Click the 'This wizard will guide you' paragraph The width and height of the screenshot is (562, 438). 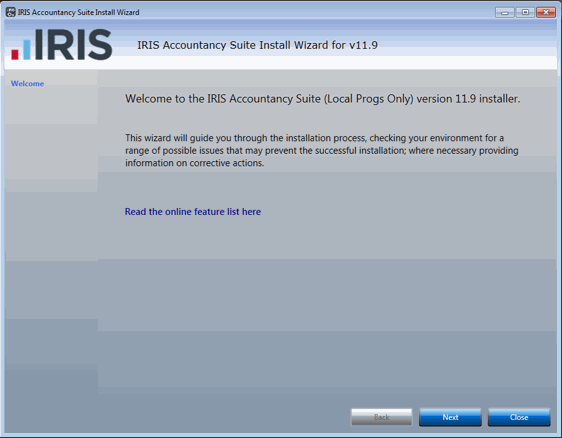tap(322, 151)
